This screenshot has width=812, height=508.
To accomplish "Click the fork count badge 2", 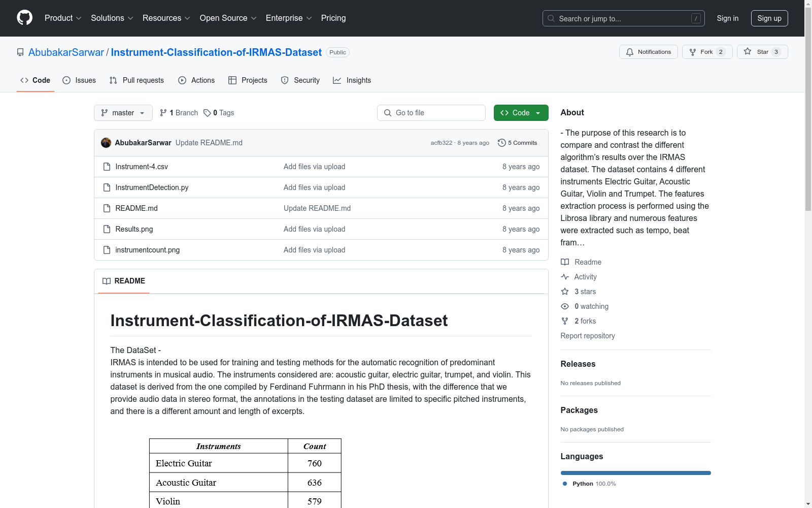I will [x=721, y=52].
